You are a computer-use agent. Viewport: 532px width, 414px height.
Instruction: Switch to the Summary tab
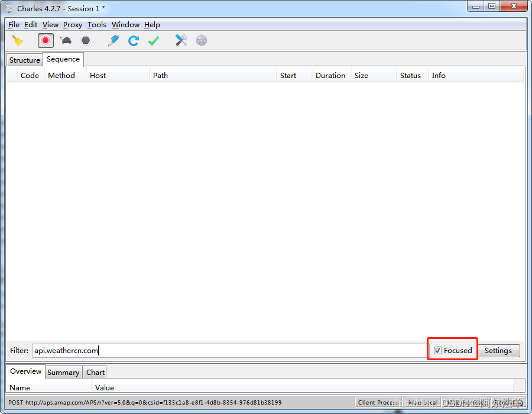[63, 372]
